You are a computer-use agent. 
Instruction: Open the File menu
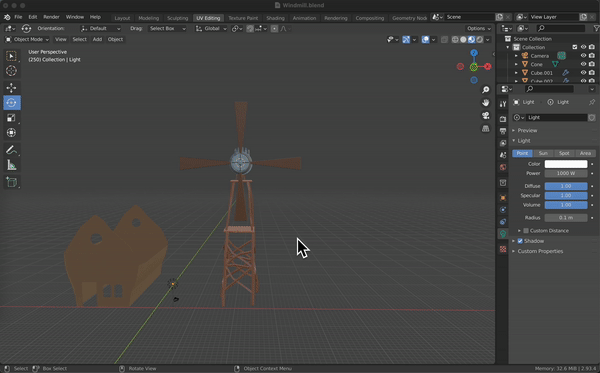point(18,17)
